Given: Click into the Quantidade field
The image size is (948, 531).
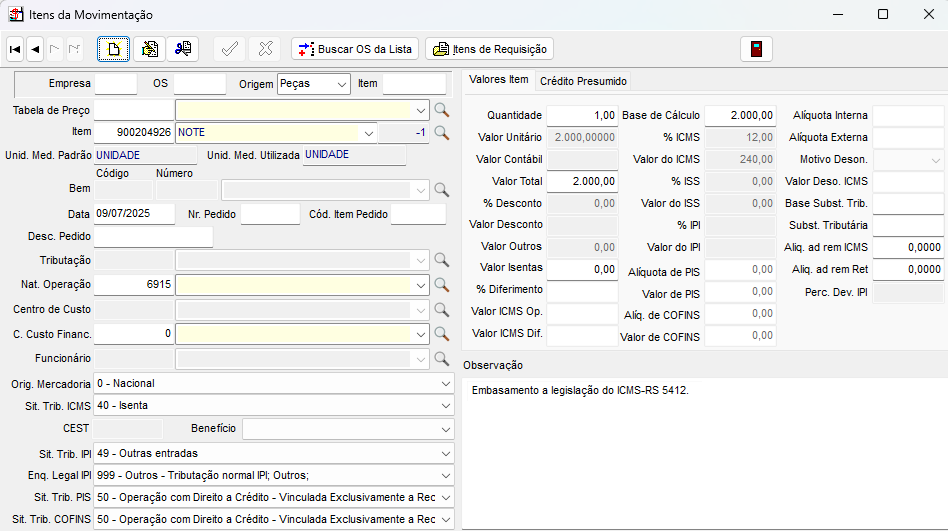Looking at the screenshot, I should 582,116.
